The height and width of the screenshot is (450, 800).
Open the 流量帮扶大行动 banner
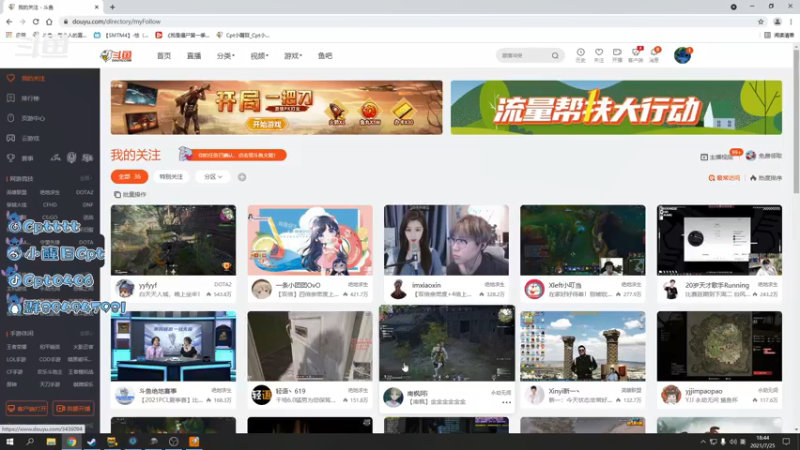(616, 108)
